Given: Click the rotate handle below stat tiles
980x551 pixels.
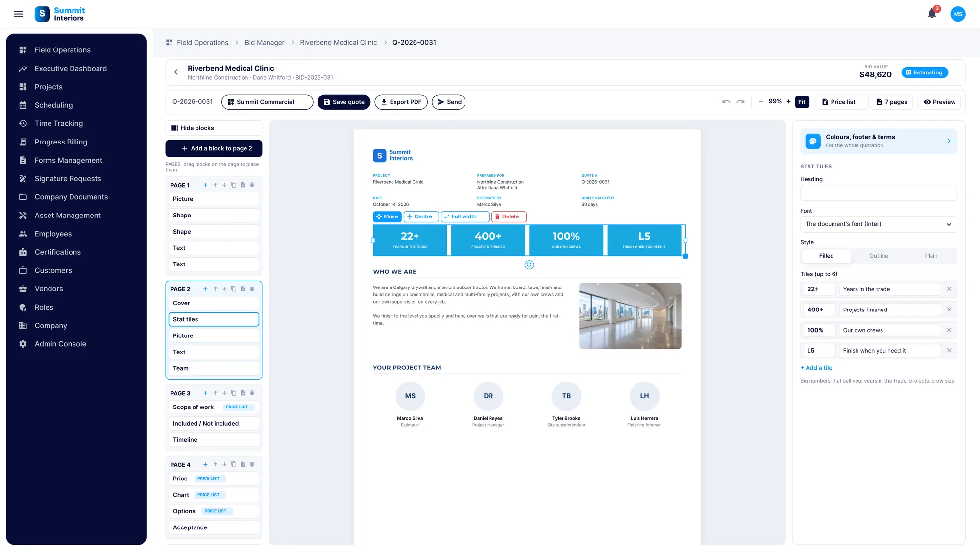Looking at the screenshot, I should (529, 265).
